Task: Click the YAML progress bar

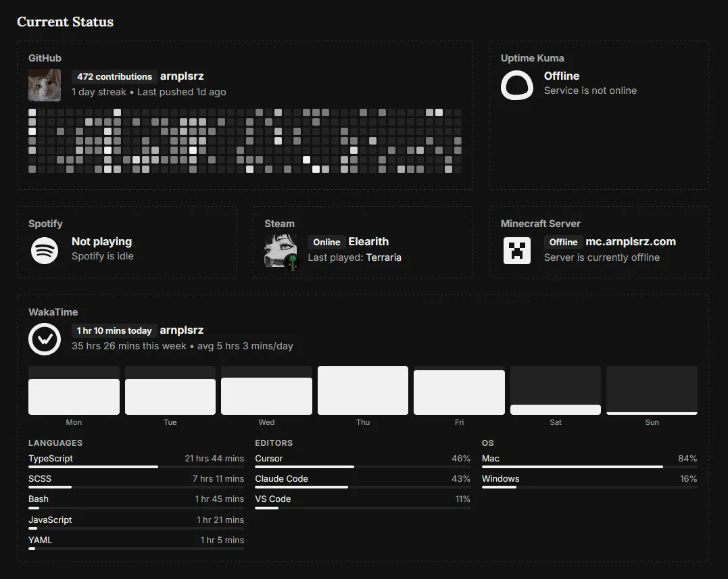Action: pyautogui.click(x=136, y=549)
